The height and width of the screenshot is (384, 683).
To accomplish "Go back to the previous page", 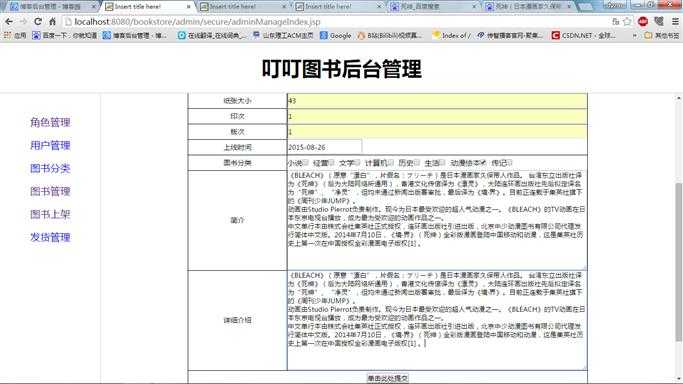I will point(9,21).
